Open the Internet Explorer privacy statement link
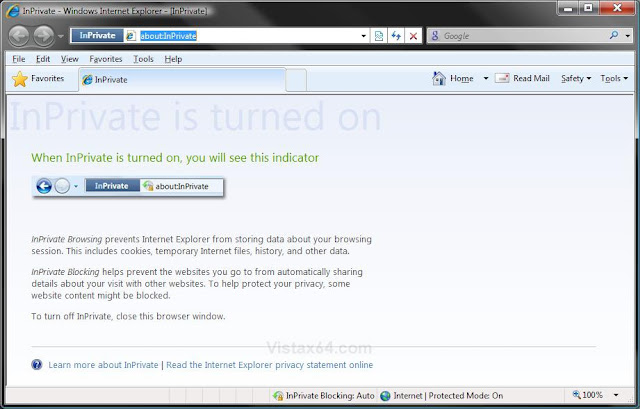The width and height of the screenshot is (640, 409). (x=269, y=365)
